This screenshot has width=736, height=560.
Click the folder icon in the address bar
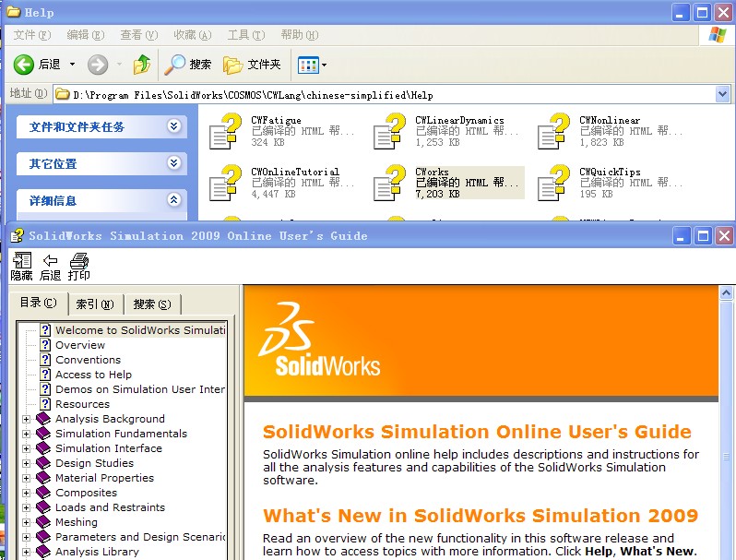(x=63, y=94)
